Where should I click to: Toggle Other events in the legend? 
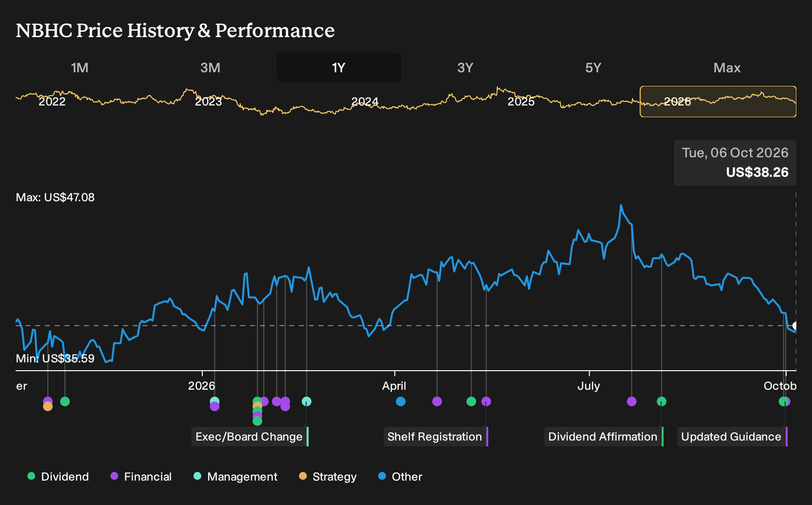[400, 477]
